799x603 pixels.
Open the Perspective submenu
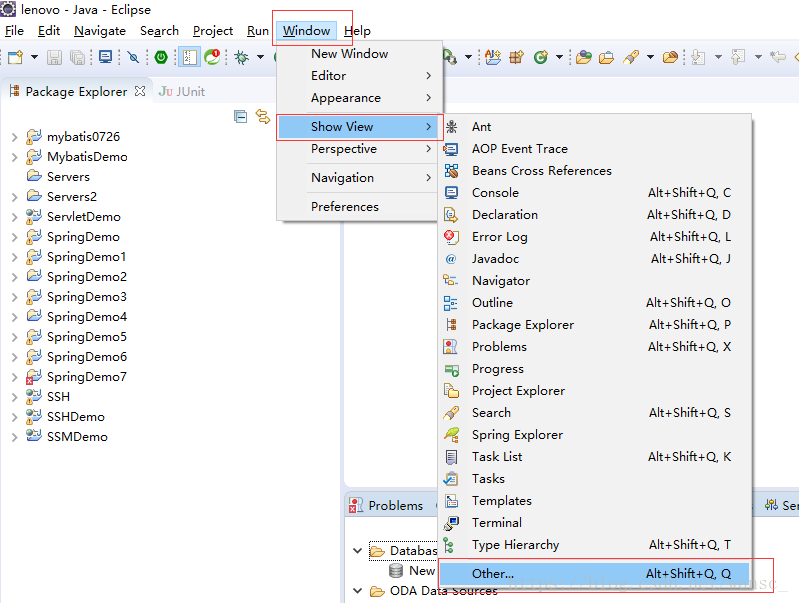(359, 149)
